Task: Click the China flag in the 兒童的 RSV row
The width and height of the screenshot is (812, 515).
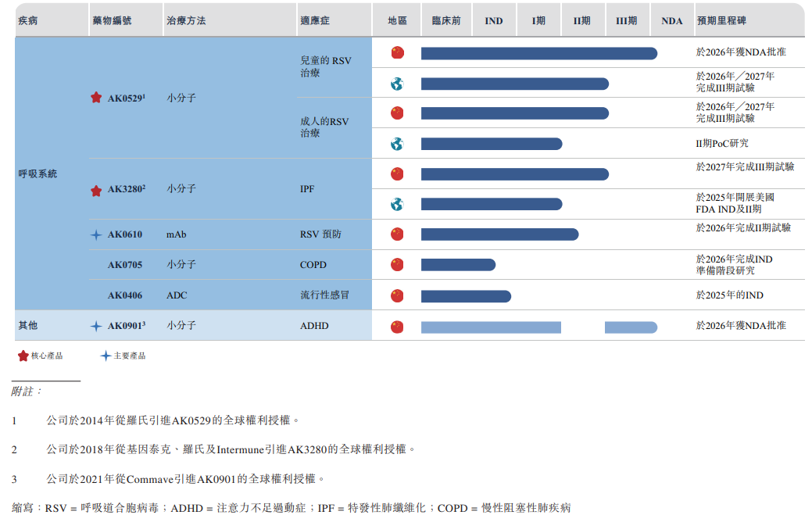Action: pos(397,53)
